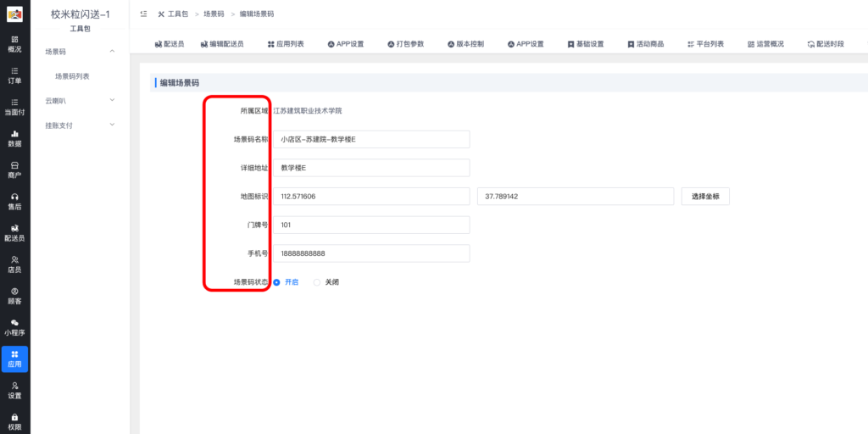The image size is (868, 434).
Task: Open 权限 permissions in sidebar
Action: tap(15, 422)
